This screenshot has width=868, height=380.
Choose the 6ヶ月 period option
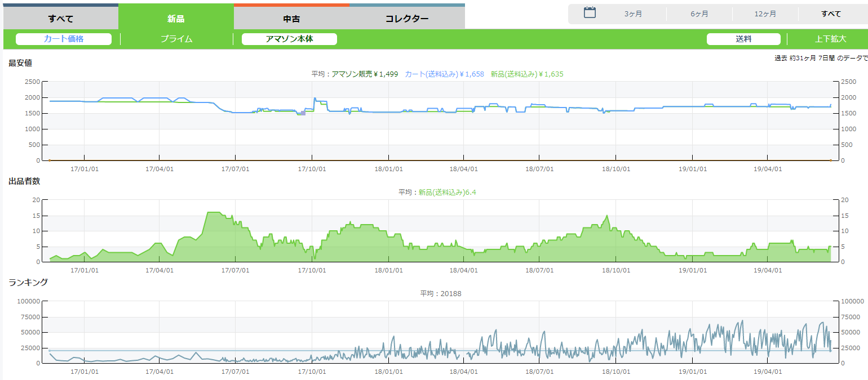coord(699,14)
